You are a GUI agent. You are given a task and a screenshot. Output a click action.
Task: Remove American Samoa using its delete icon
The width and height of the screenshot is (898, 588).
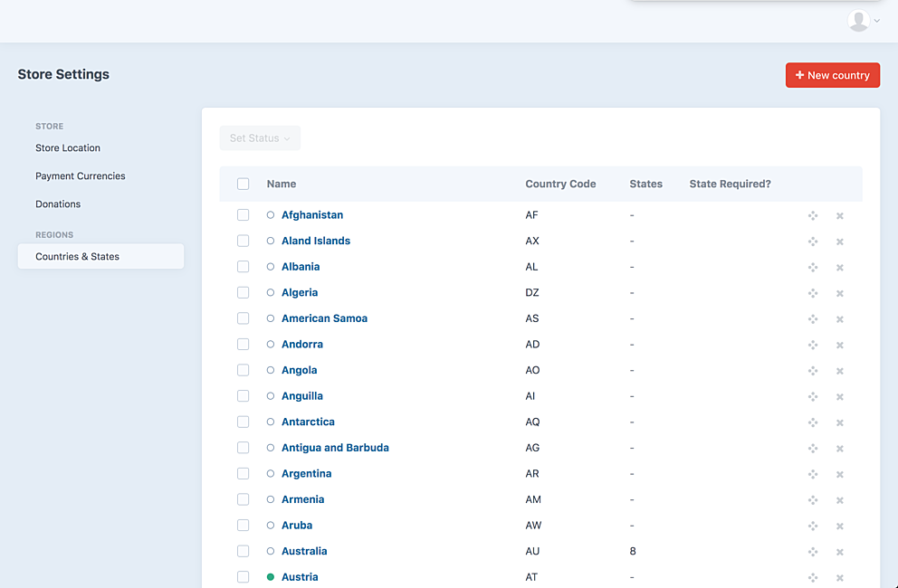[x=839, y=319]
